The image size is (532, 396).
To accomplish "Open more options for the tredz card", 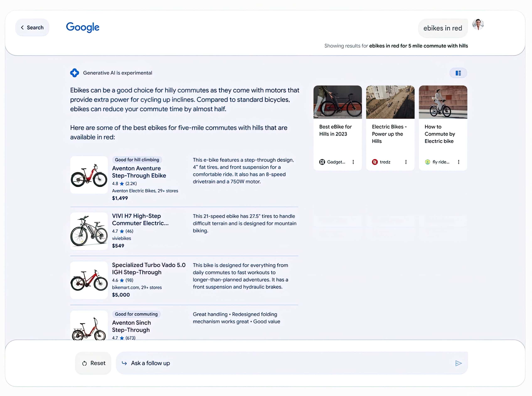I will [x=406, y=162].
